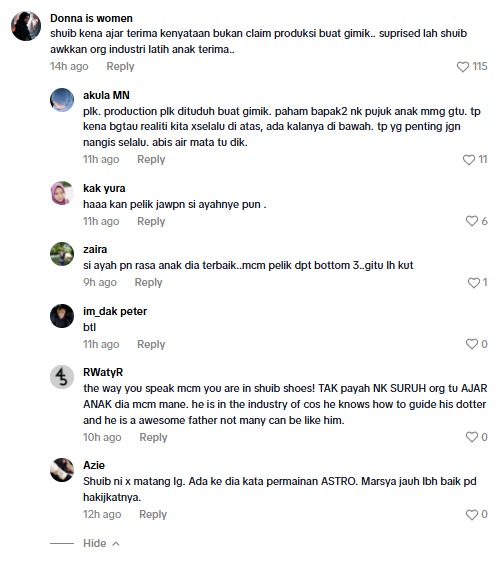Reply to akula MN's comment

151,159
